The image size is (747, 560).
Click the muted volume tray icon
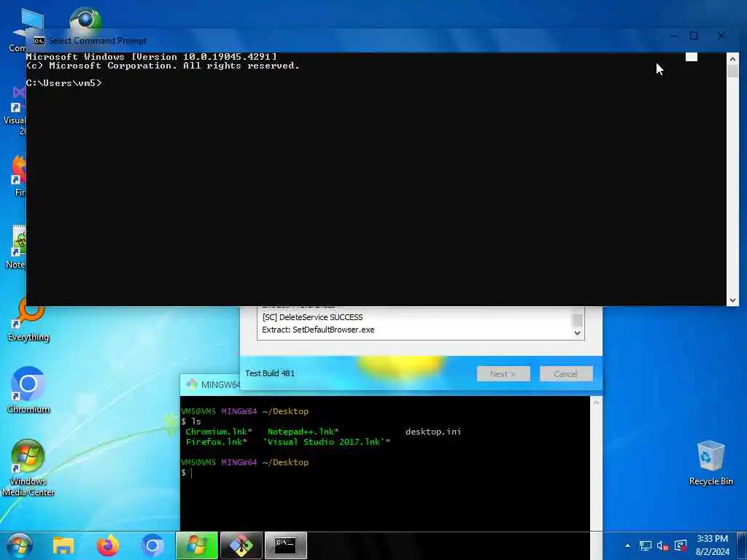(662, 545)
